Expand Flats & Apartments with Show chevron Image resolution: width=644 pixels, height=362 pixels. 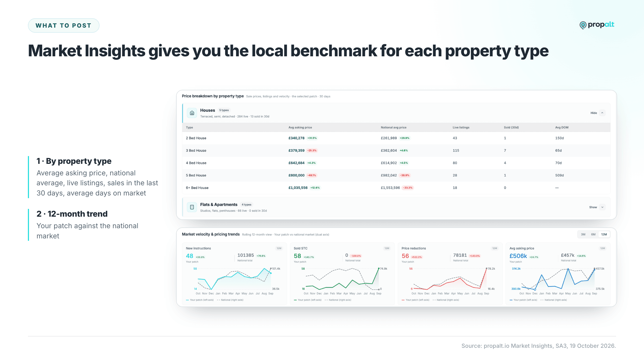click(x=602, y=207)
